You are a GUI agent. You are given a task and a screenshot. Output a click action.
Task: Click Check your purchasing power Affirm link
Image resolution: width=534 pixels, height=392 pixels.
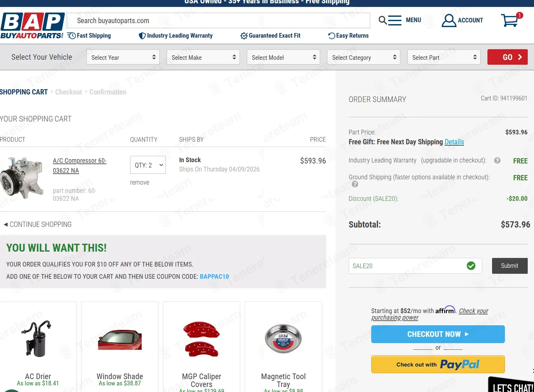pyautogui.click(x=430, y=314)
